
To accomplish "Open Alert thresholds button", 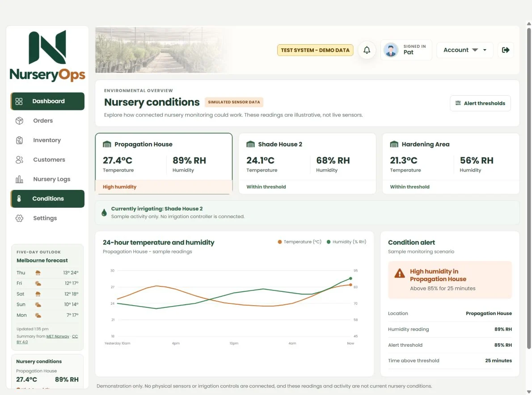I will 480,103.
